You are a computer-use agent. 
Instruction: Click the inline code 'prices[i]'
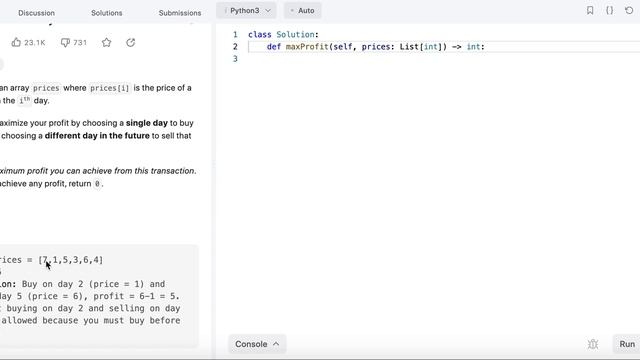[x=109, y=88]
